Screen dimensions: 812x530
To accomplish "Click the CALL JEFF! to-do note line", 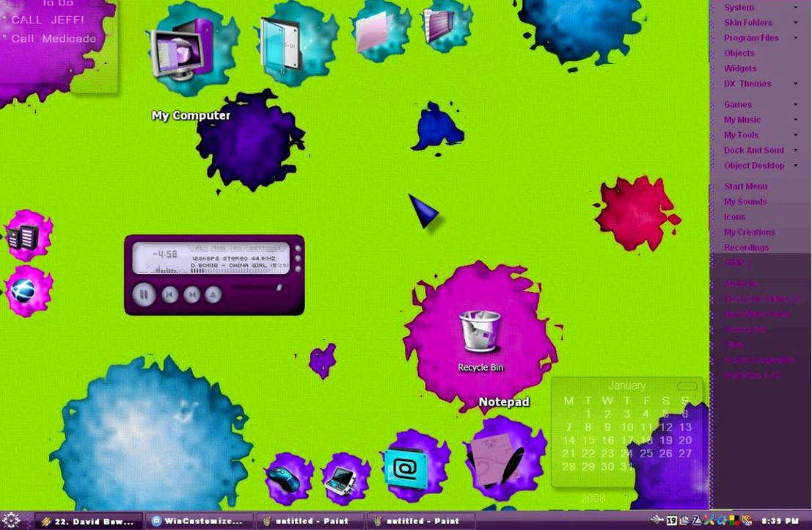I will (x=47, y=20).
